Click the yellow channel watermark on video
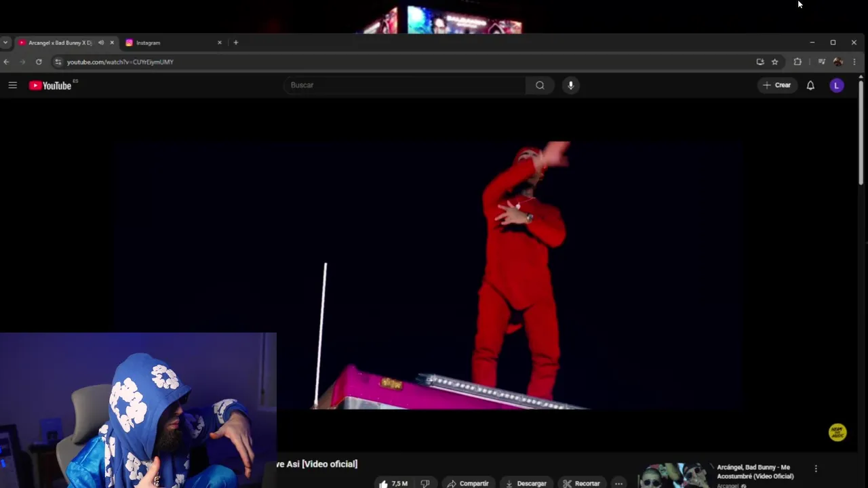The image size is (868, 488). point(837,432)
